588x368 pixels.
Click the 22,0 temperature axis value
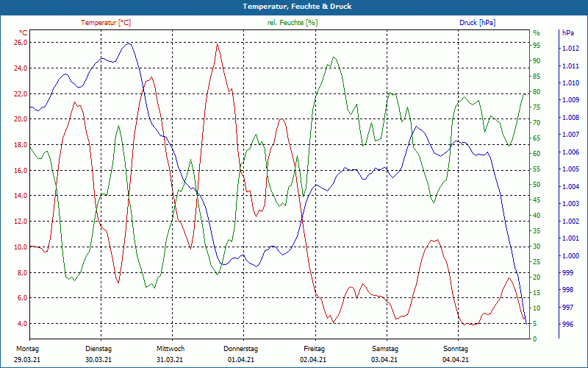21,94
